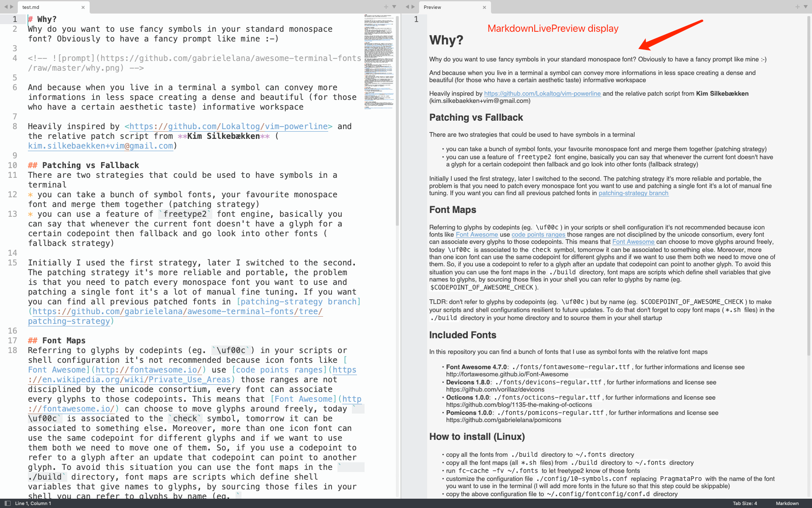Viewport: 812px width, 508px height.
Task: Toggle the sidebar from the status bar icon
Action: (7, 503)
